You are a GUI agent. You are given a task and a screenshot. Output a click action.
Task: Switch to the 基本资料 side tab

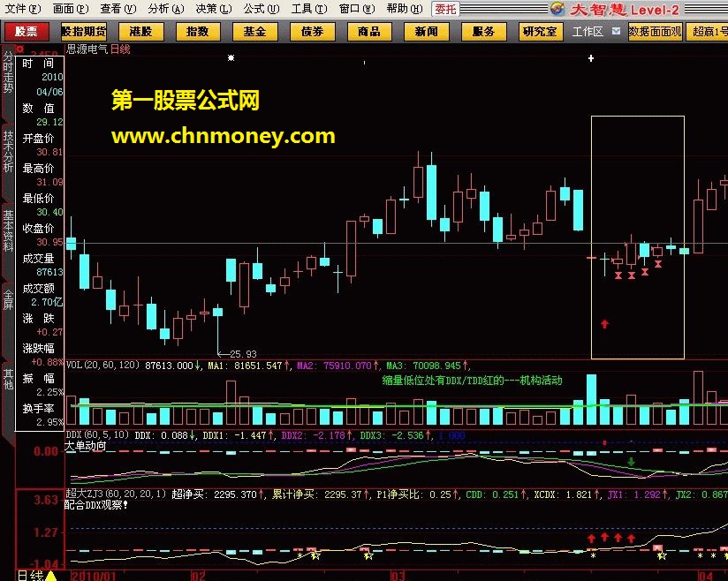coord(8,230)
